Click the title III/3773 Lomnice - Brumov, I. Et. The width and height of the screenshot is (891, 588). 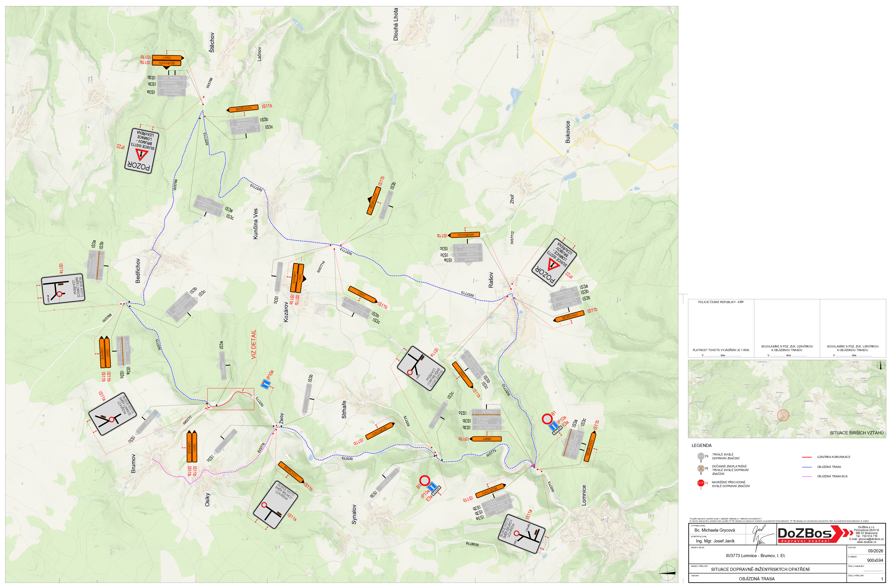756,556
